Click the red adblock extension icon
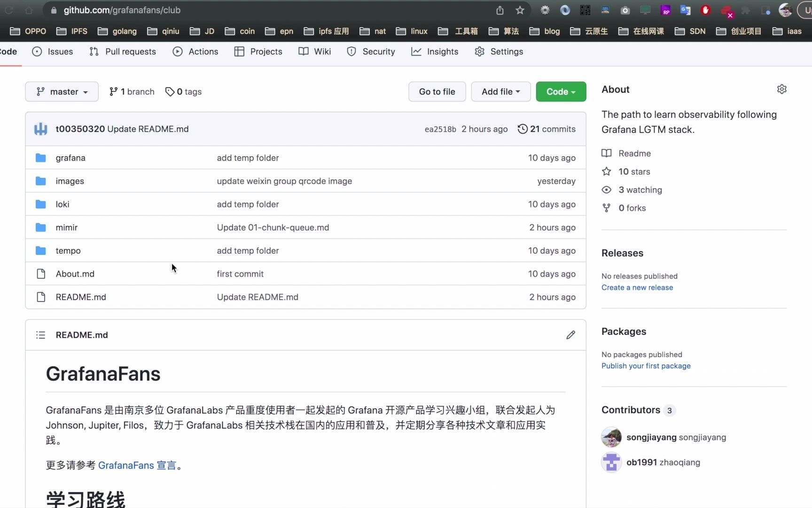Viewport: 812px width, 508px height. pos(705,10)
